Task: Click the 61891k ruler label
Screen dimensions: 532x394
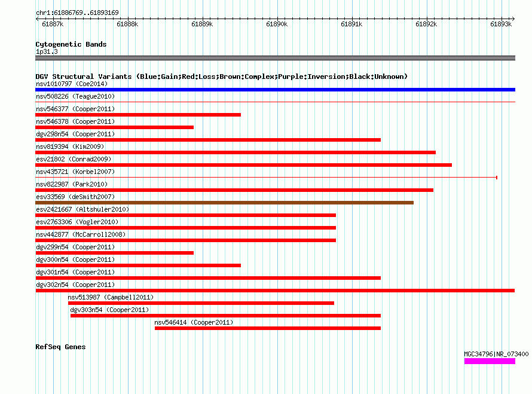Action: [x=351, y=24]
